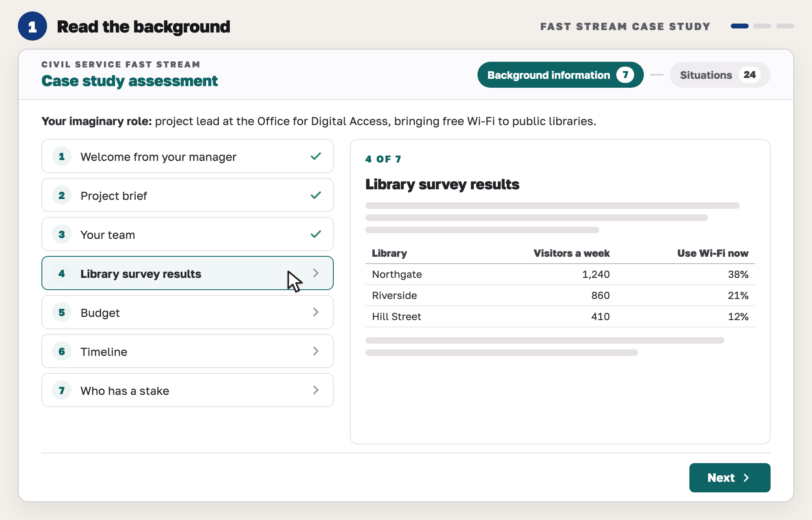Click the Read the background heading
812x520 pixels.
(x=143, y=27)
